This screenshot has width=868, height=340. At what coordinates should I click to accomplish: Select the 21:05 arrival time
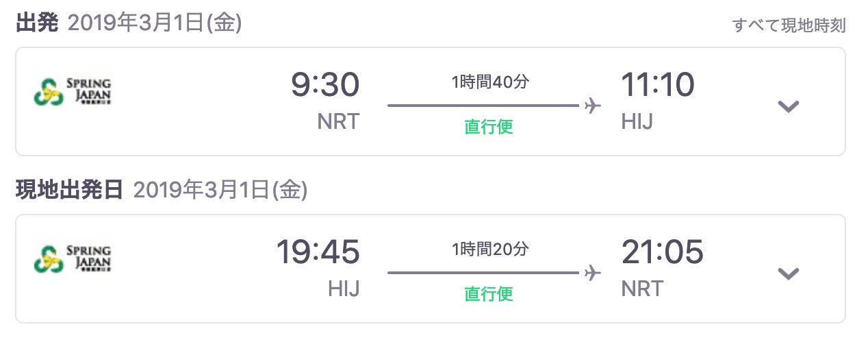coord(662,253)
